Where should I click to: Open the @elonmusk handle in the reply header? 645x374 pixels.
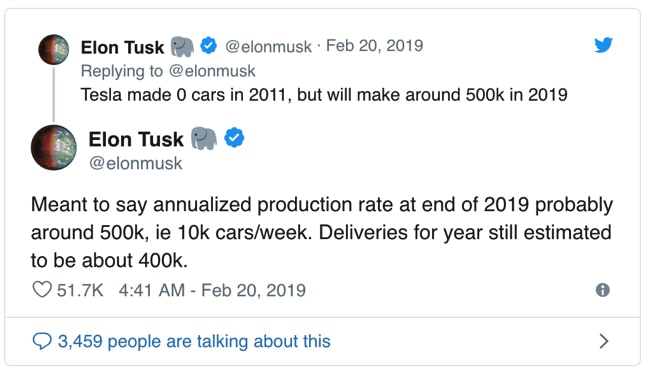pos(268,46)
